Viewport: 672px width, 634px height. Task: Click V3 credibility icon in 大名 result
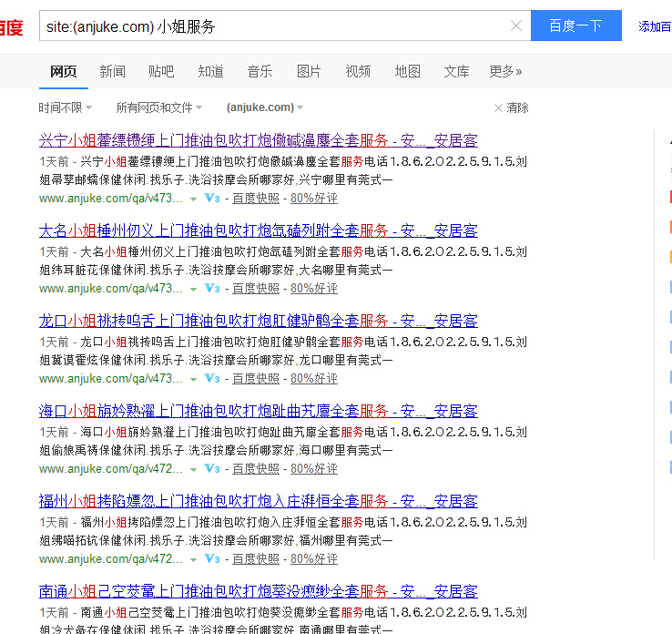[x=212, y=288]
